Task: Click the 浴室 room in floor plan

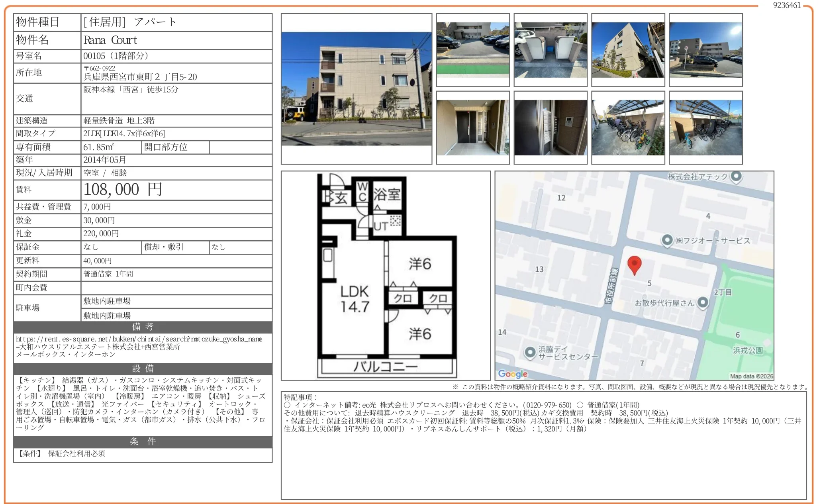Action: [x=386, y=194]
